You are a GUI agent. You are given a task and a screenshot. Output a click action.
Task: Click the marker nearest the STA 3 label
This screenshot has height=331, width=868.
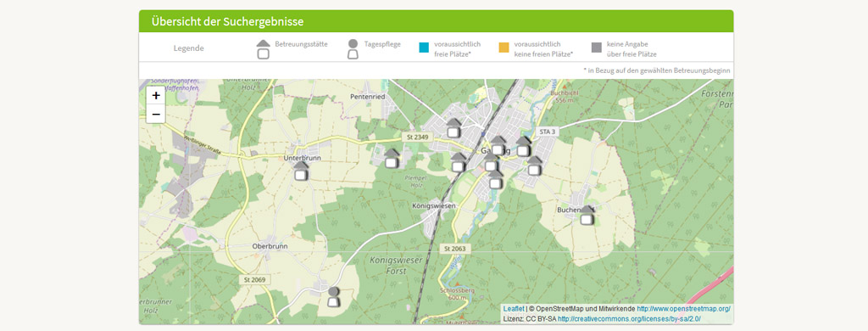click(x=524, y=146)
